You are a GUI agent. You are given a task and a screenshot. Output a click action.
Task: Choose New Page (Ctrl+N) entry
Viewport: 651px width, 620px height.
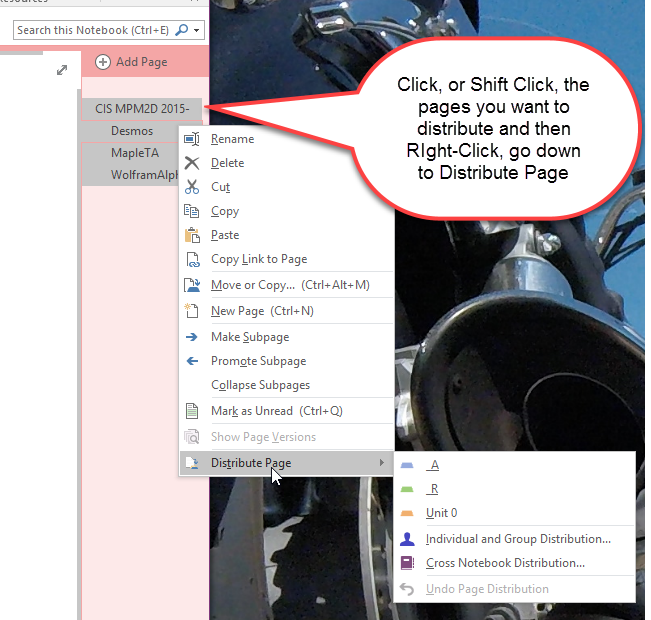coord(286,311)
